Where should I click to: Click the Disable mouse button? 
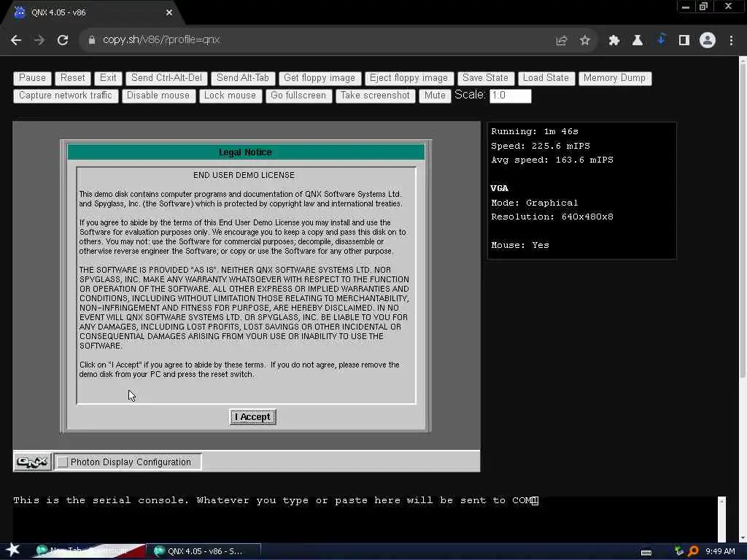158,96
